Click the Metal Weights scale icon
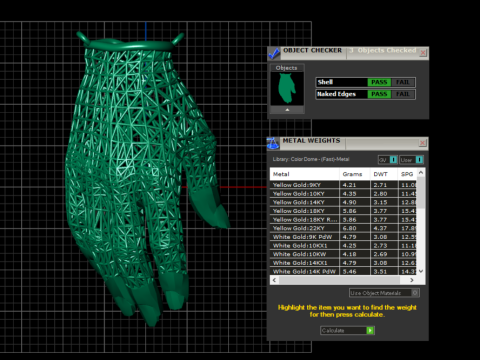 273,143
